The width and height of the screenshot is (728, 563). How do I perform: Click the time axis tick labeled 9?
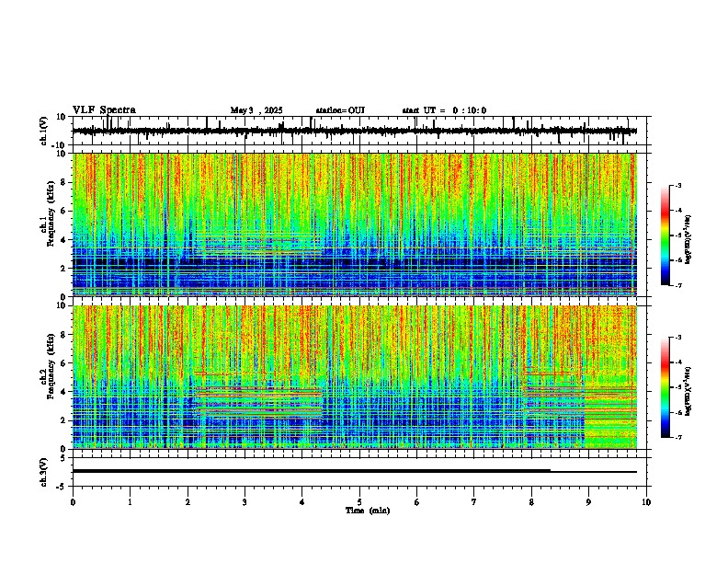588,502
